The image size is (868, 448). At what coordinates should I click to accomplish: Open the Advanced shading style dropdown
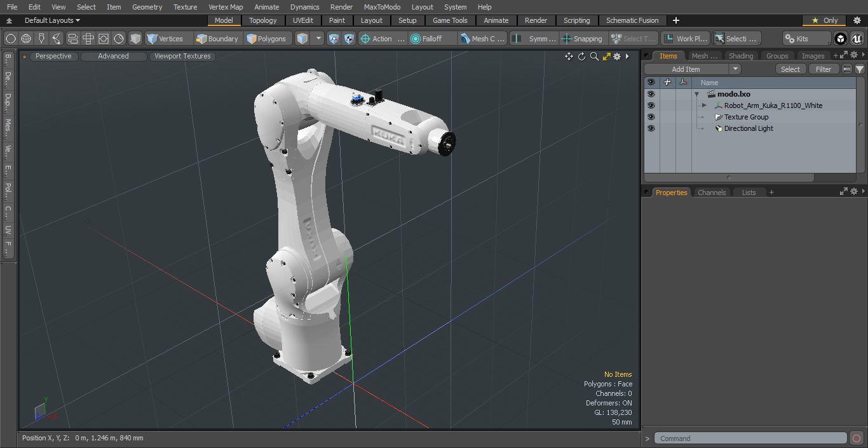tap(113, 56)
